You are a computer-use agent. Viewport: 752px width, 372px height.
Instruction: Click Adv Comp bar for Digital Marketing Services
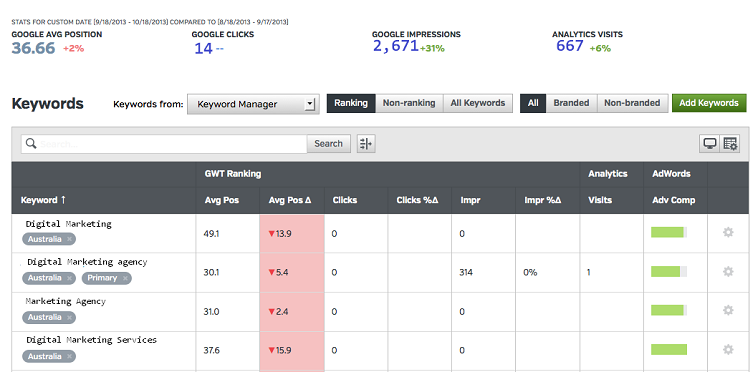tap(669, 349)
